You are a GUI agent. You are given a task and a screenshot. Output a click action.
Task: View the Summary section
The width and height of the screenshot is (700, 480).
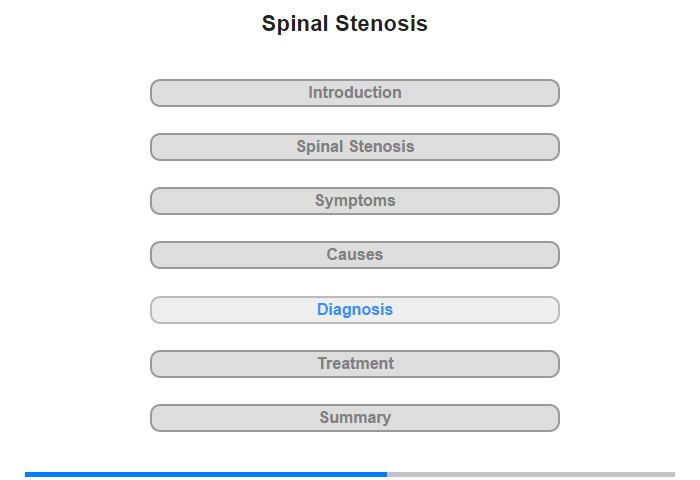coord(354,418)
